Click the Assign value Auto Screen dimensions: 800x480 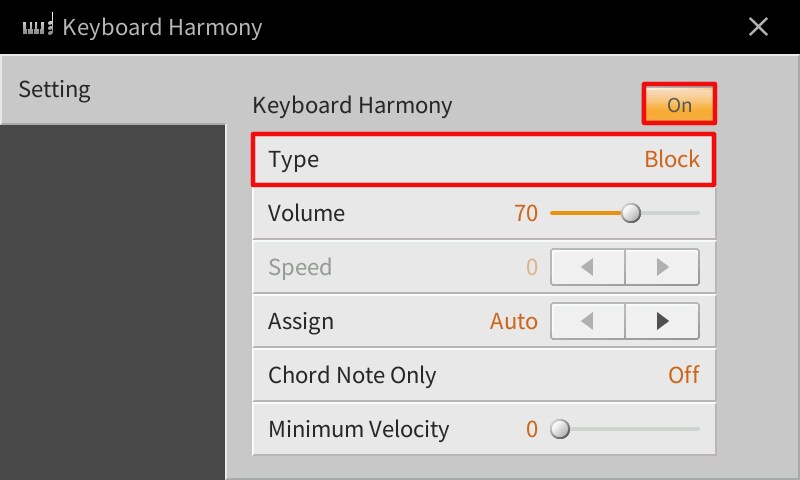513,321
